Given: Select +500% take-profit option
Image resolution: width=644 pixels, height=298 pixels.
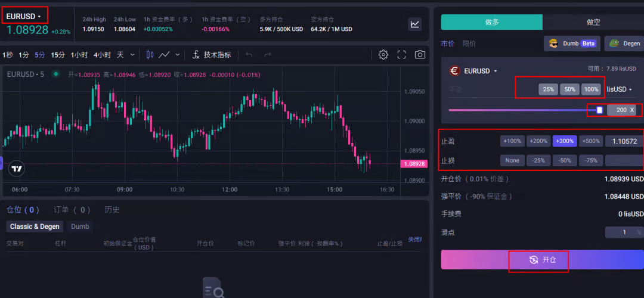Looking at the screenshot, I should (x=591, y=141).
